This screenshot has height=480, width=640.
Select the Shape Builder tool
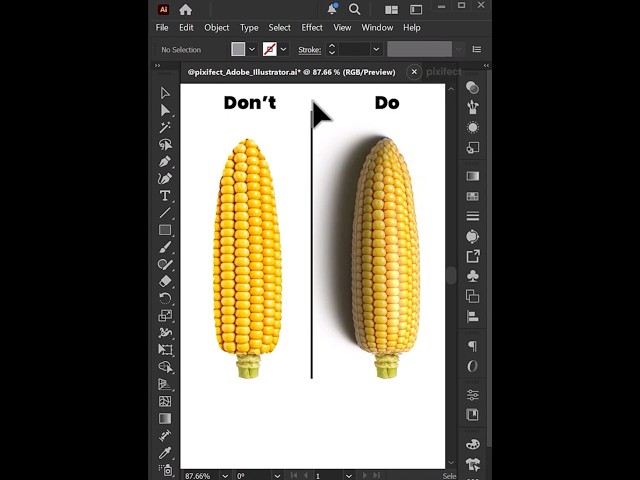pyautogui.click(x=165, y=367)
